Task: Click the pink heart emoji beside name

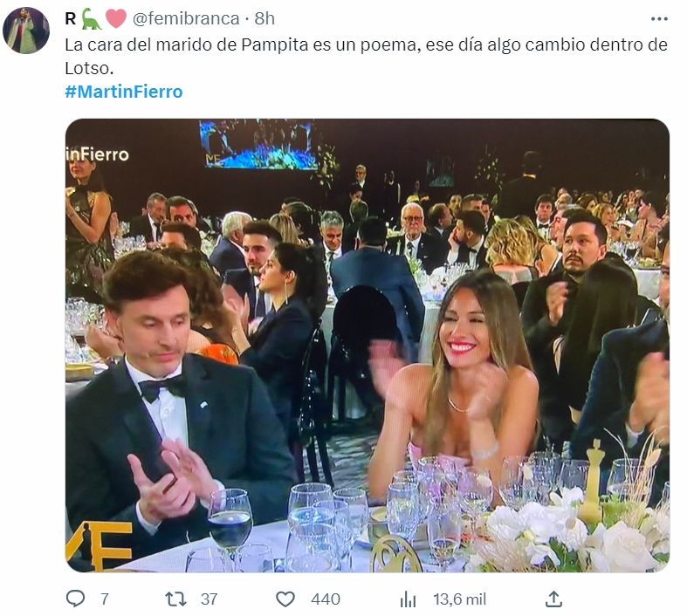Action: click(116, 18)
